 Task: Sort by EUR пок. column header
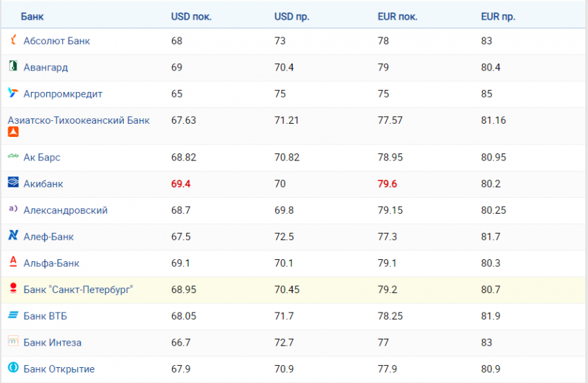[398, 17]
